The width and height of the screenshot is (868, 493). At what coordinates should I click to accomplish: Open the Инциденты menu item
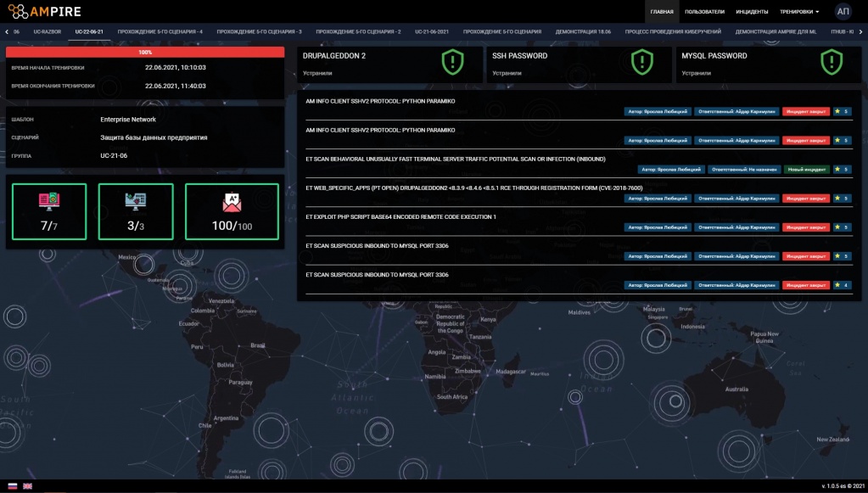coord(752,12)
